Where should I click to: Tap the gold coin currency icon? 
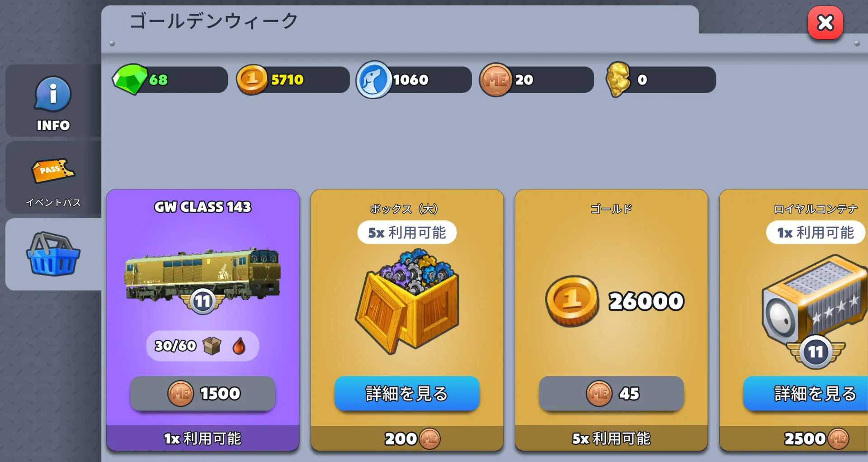(252, 79)
